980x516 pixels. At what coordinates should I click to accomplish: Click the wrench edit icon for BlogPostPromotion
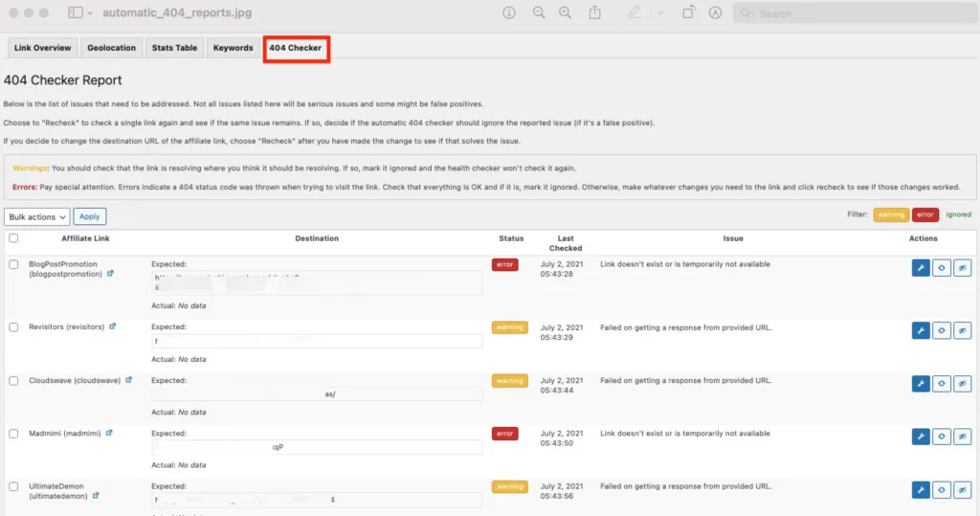coord(920,269)
